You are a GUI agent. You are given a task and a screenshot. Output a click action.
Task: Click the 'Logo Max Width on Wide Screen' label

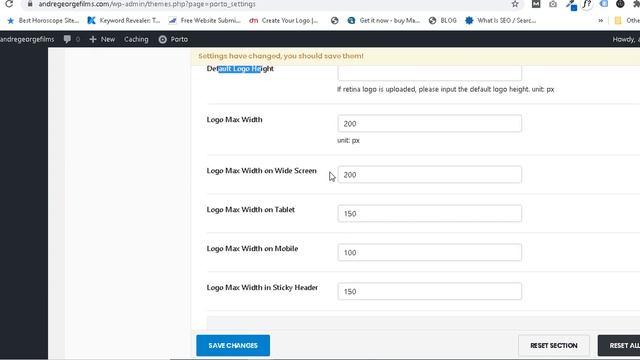pos(262,171)
